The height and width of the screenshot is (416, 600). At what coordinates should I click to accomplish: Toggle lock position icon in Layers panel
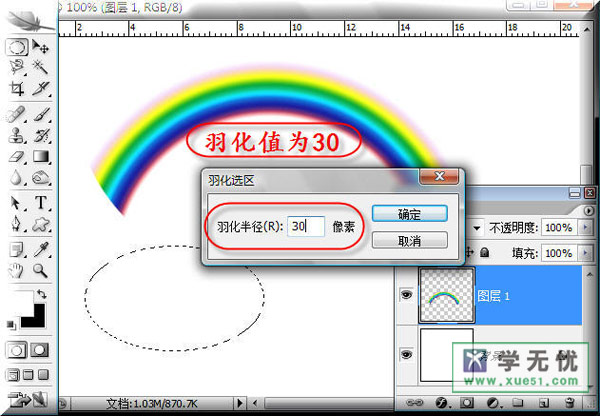click(469, 253)
